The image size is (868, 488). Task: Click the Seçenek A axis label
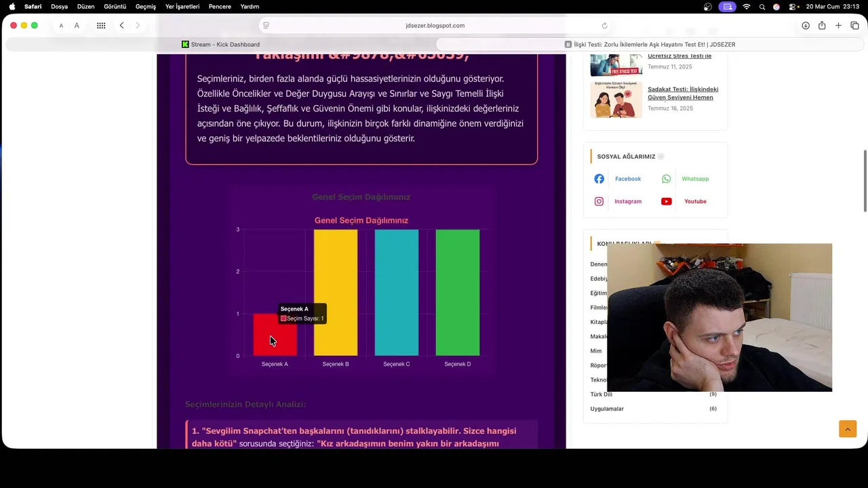tap(275, 365)
